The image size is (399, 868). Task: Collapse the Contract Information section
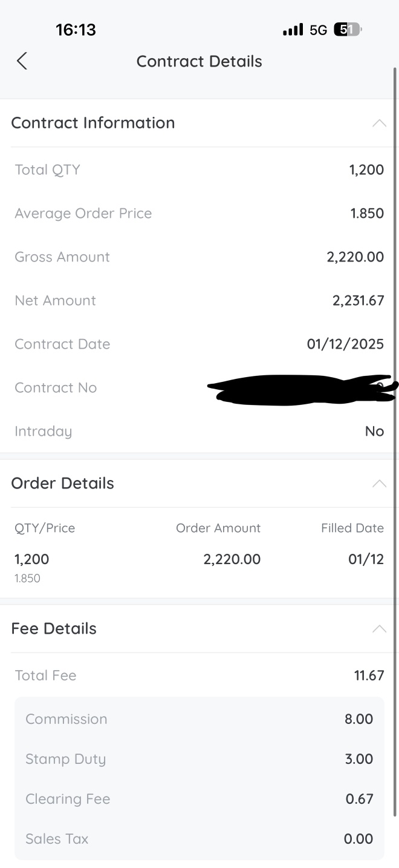tap(379, 123)
